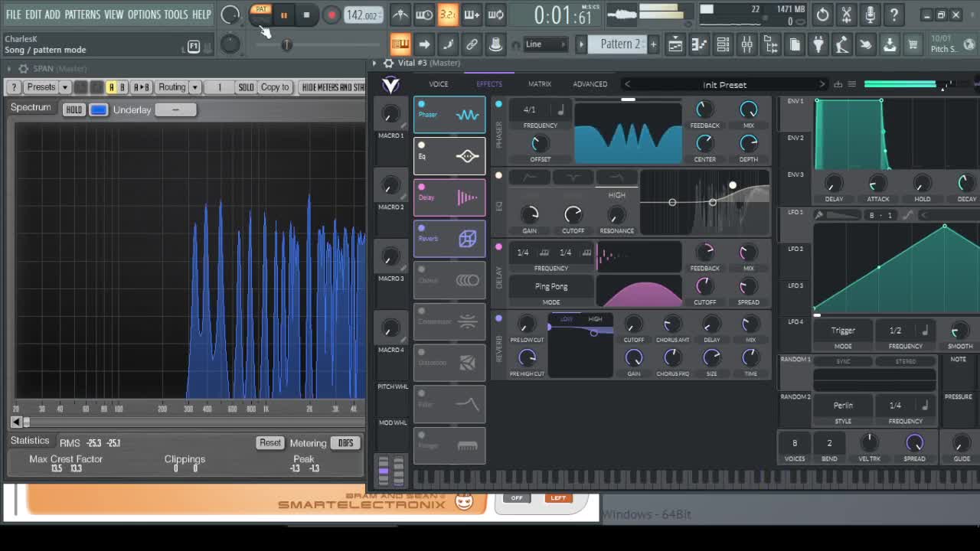
Task: Open the plugin picker plug icon
Action: 818,44
